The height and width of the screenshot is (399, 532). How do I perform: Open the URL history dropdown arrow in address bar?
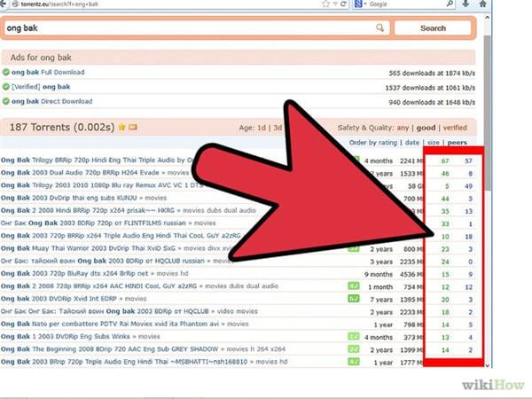(x=335, y=4)
